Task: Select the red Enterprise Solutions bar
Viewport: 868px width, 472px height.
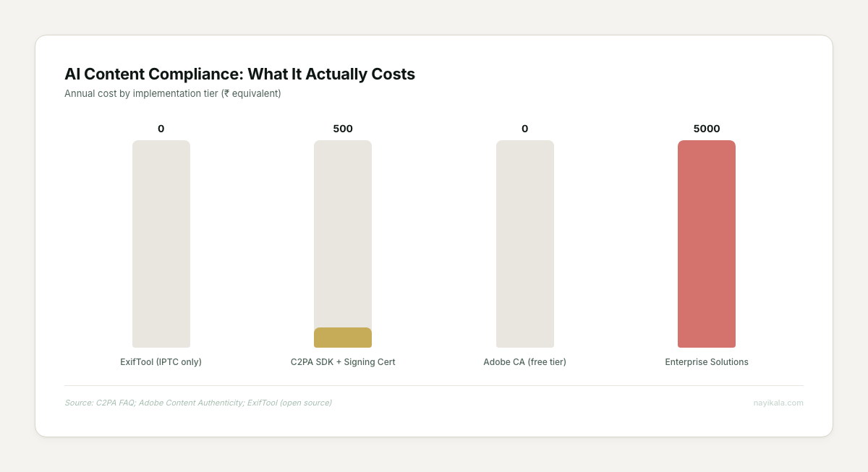Action: coord(707,244)
